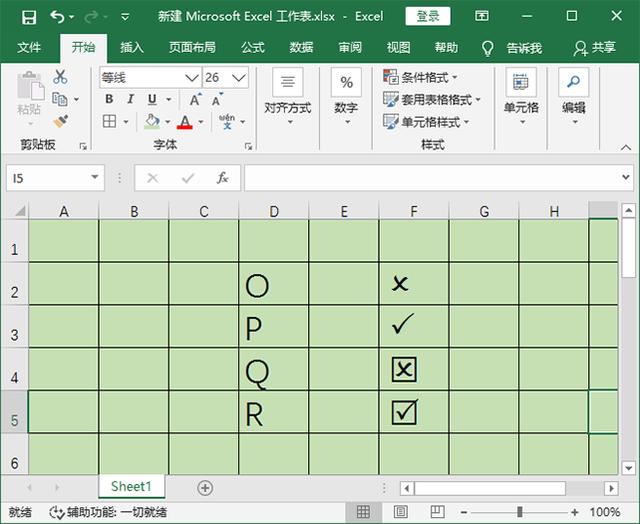Open the fill color dropdown arrow
Image resolution: width=640 pixels, height=524 pixels.
(x=168, y=122)
